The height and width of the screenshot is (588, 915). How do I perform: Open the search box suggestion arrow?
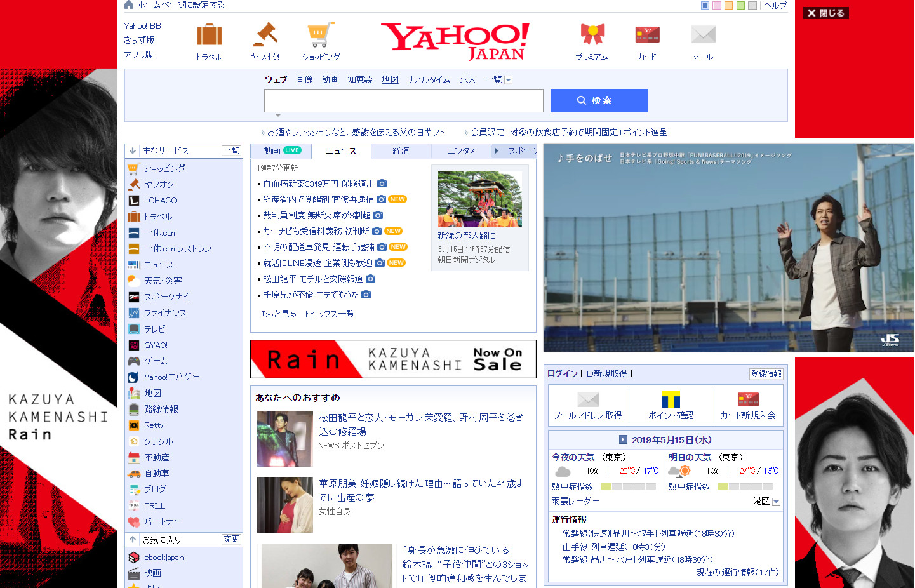pos(277,116)
